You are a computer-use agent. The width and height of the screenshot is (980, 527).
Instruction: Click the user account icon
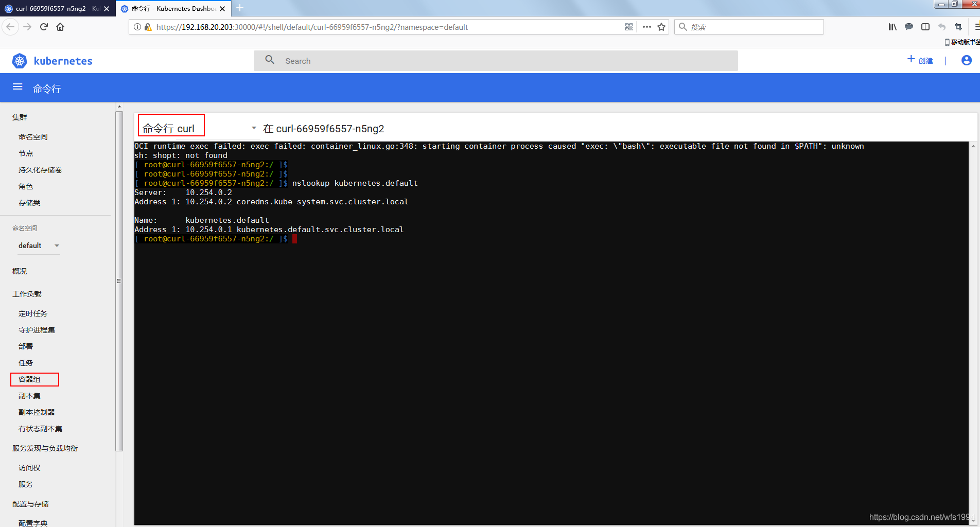click(x=967, y=60)
